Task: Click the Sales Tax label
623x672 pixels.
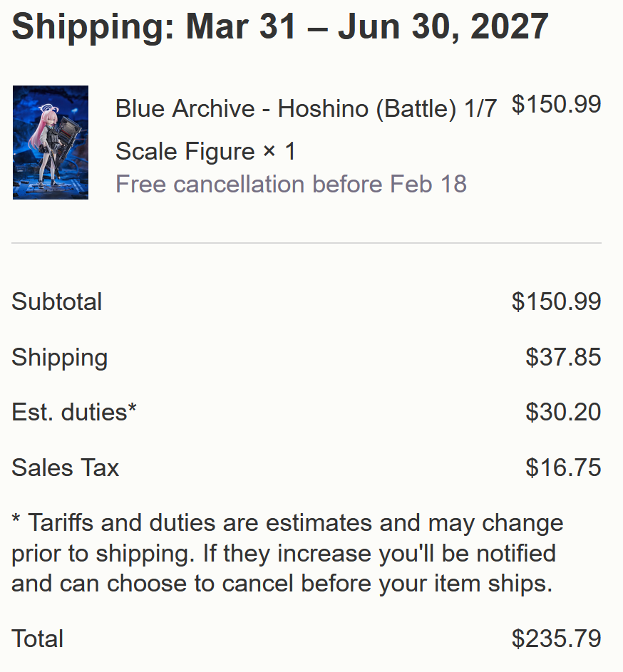Action: coord(66,467)
